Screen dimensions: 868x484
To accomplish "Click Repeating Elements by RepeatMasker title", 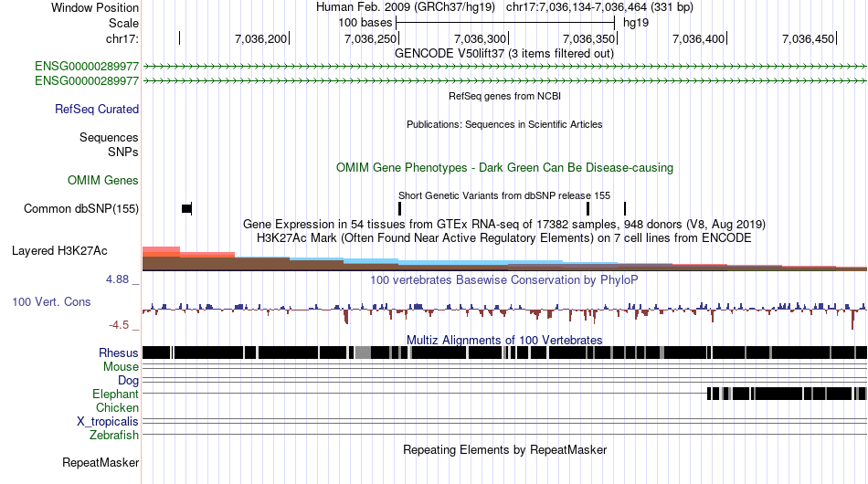I will (x=504, y=449).
